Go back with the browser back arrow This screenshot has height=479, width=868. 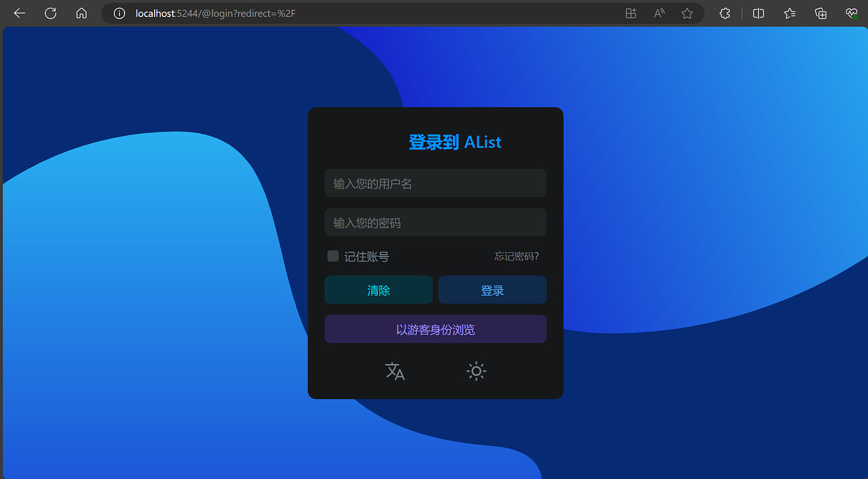(x=19, y=13)
